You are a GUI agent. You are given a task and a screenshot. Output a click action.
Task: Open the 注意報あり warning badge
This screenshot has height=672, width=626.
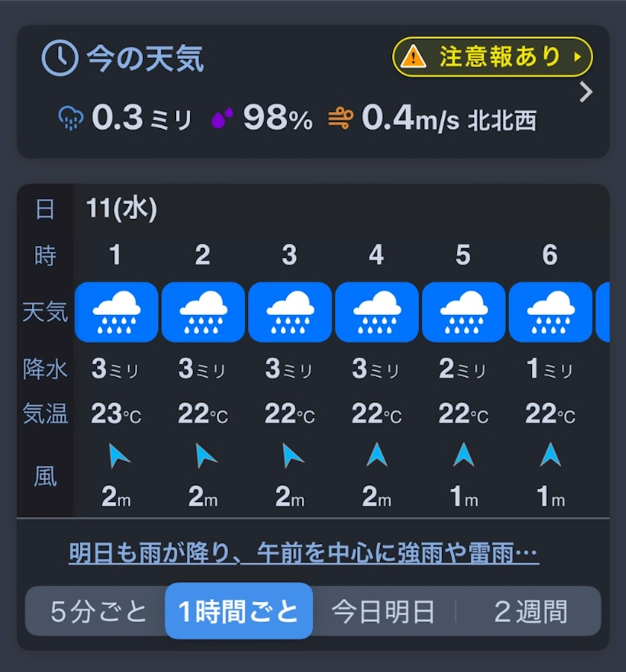pos(493,57)
